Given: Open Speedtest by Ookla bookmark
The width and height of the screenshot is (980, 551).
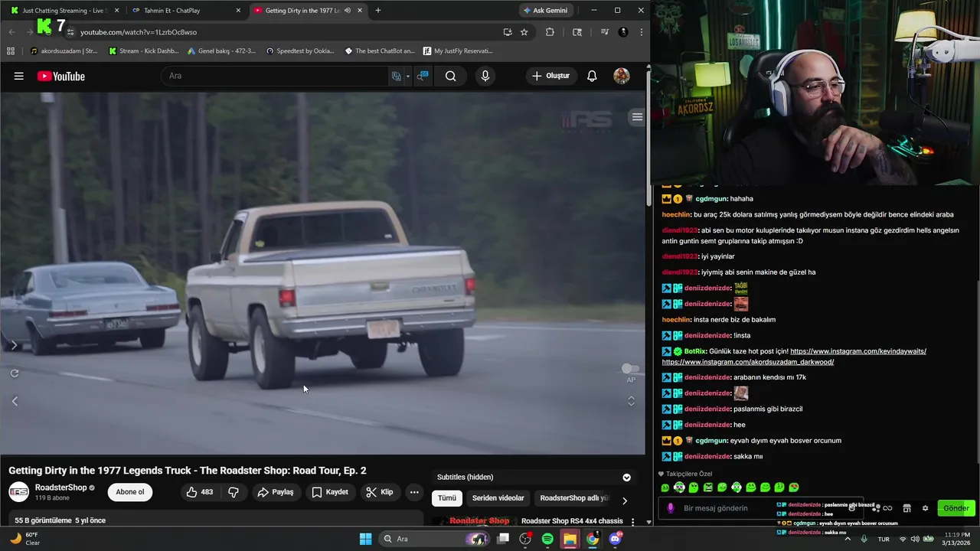Looking at the screenshot, I should (300, 51).
